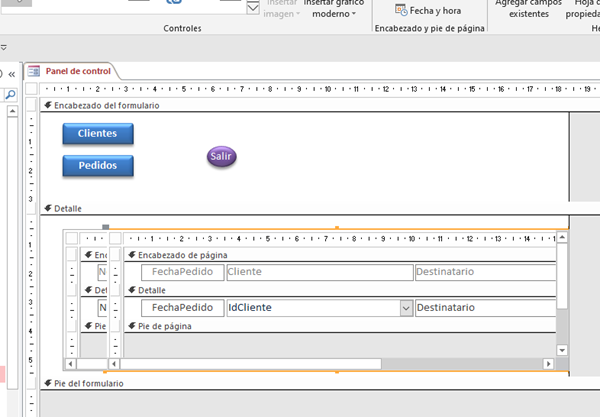Open the quick access toolbar customize arrow
This screenshot has height=417, width=600.
[x=3, y=48]
